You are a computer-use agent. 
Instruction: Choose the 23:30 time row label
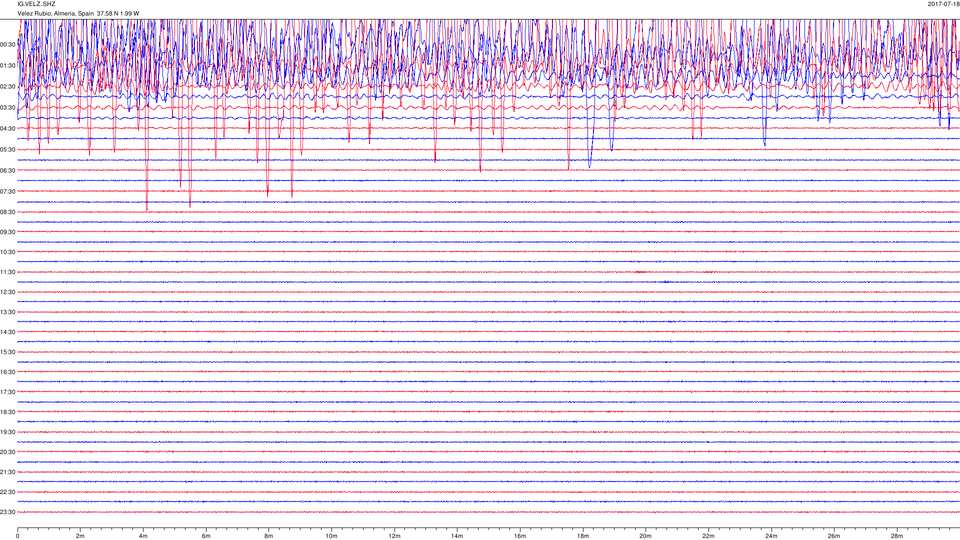[7, 512]
